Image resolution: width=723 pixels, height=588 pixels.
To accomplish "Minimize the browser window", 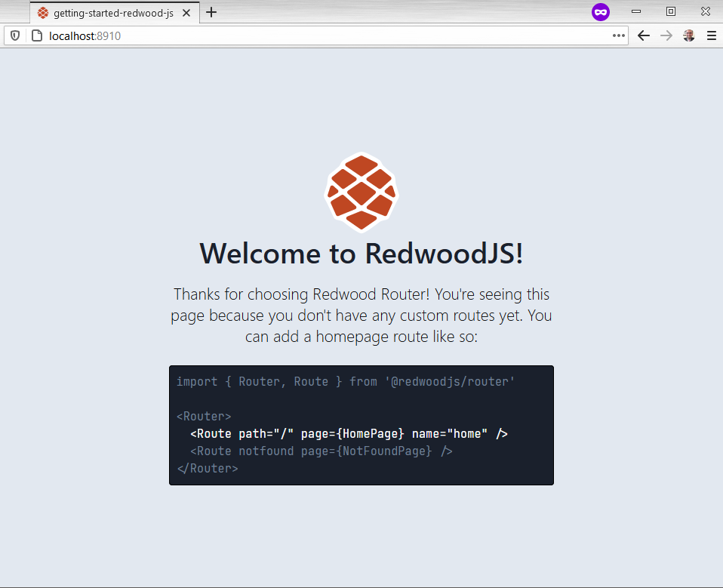I will (635, 12).
